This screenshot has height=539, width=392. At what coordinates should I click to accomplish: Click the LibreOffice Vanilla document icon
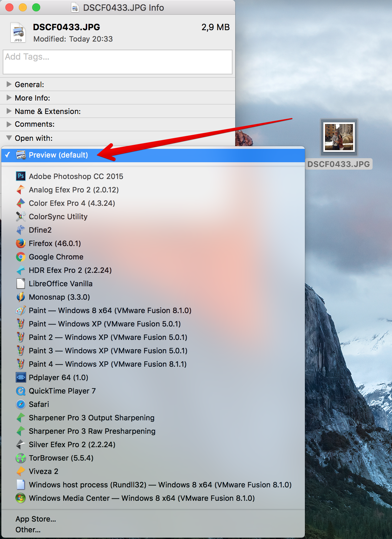pos(21,283)
